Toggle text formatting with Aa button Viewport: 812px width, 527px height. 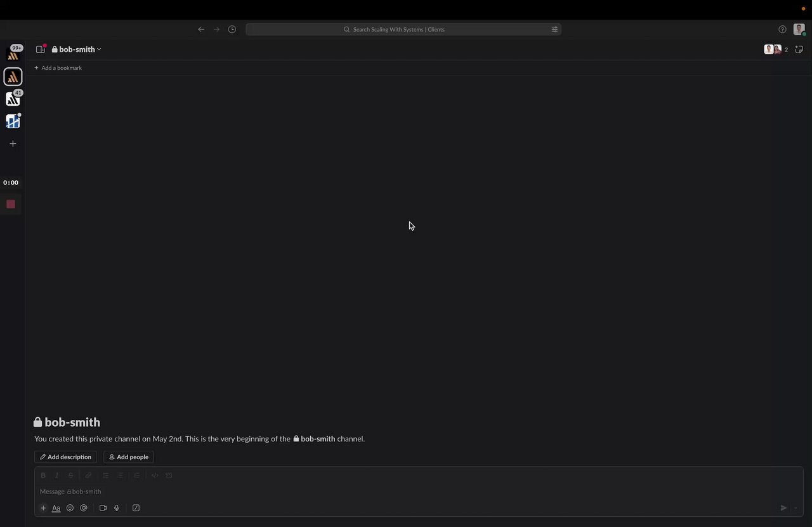(56, 508)
